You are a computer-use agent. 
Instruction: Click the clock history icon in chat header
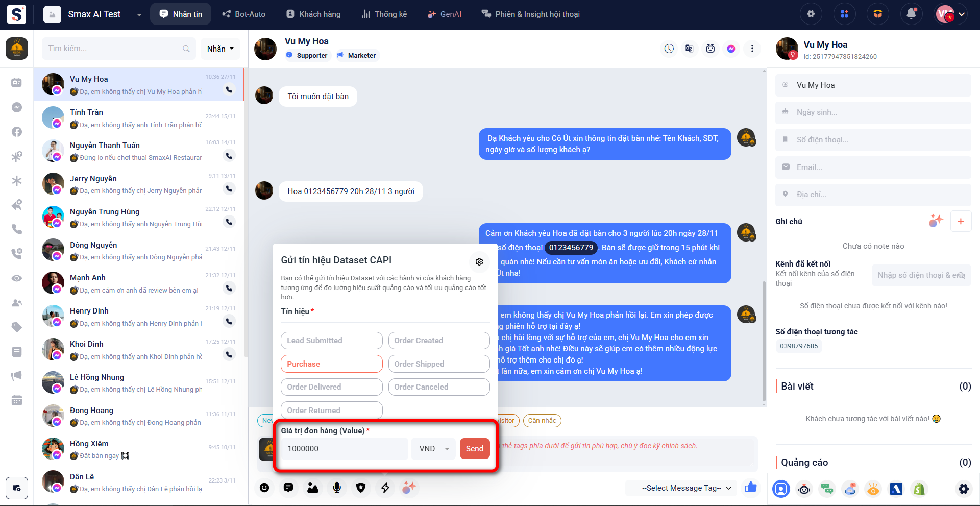pyautogui.click(x=669, y=49)
